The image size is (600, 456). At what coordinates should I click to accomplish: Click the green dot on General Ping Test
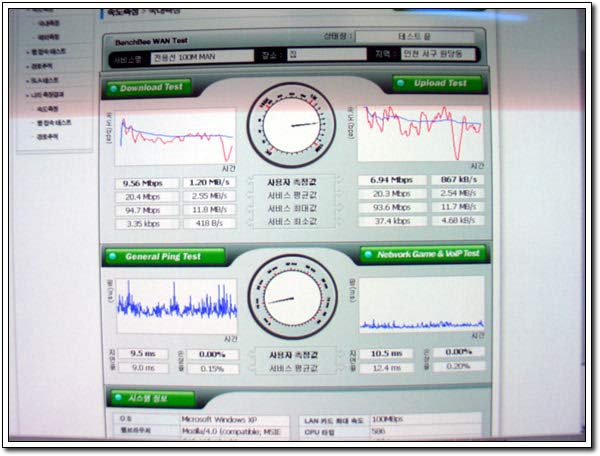pyautogui.click(x=112, y=256)
